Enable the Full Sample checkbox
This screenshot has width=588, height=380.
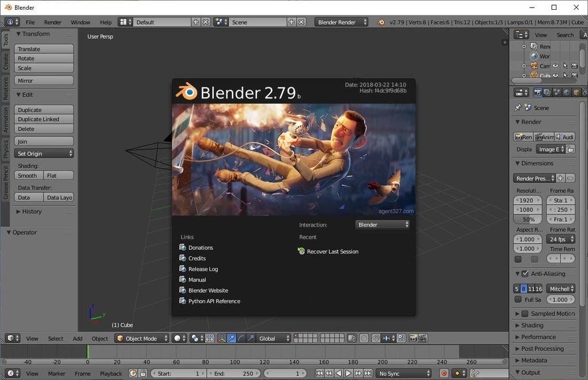(x=518, y=300)
